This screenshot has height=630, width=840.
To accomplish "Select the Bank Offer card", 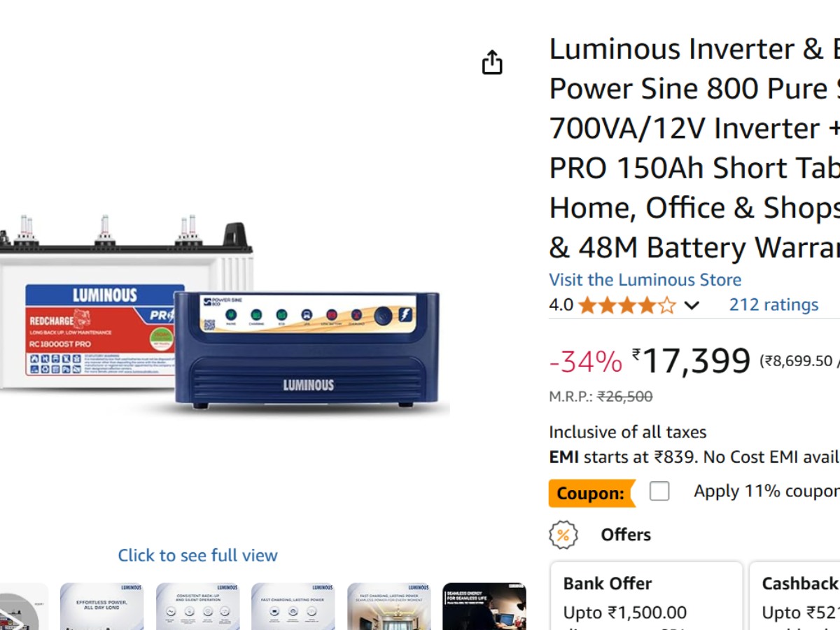I will pos(646,596).
